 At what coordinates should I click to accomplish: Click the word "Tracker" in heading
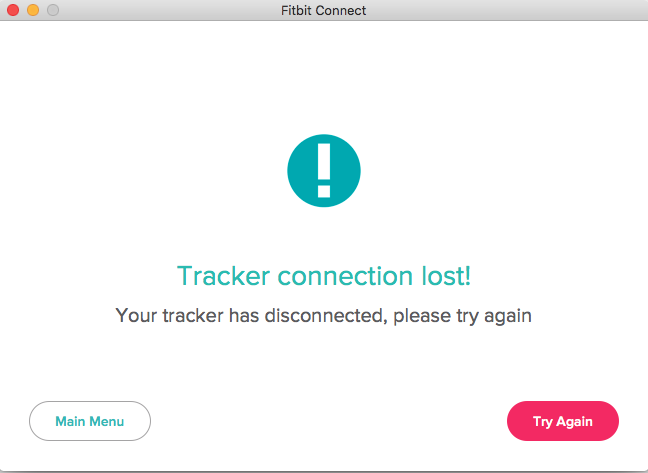click(x=224, y=276)
